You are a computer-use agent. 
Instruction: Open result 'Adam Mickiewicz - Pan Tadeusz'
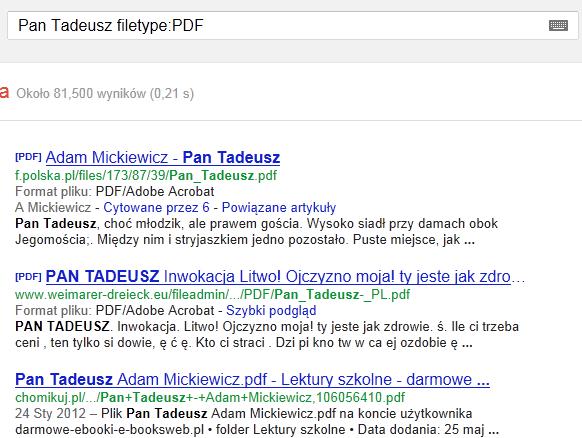(163, 157)
